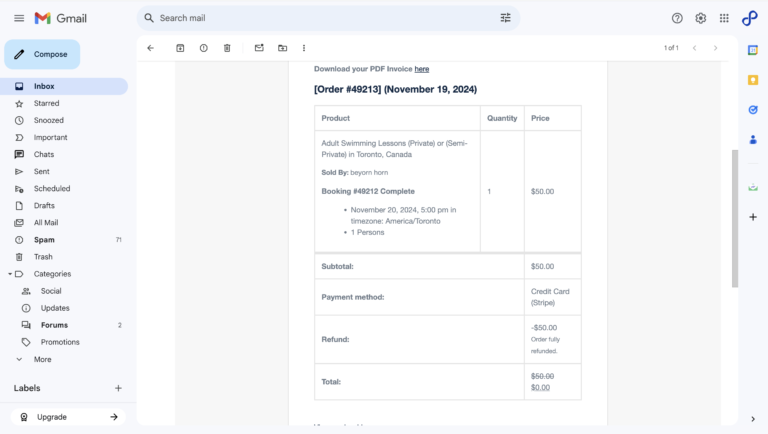Image resolution: width=768 pixels, height=434 pixels.
Task: Click the Gmail logo
Action: 61,18
